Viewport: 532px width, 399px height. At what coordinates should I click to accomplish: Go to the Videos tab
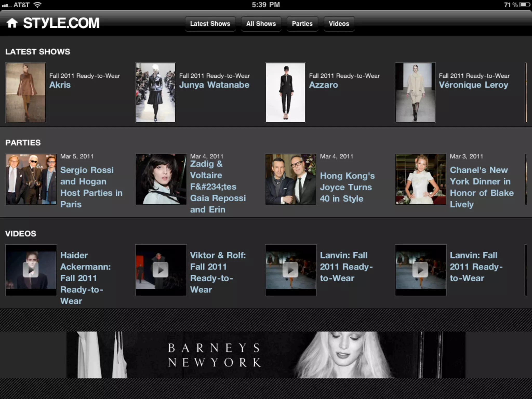click(x=339, y=24)
